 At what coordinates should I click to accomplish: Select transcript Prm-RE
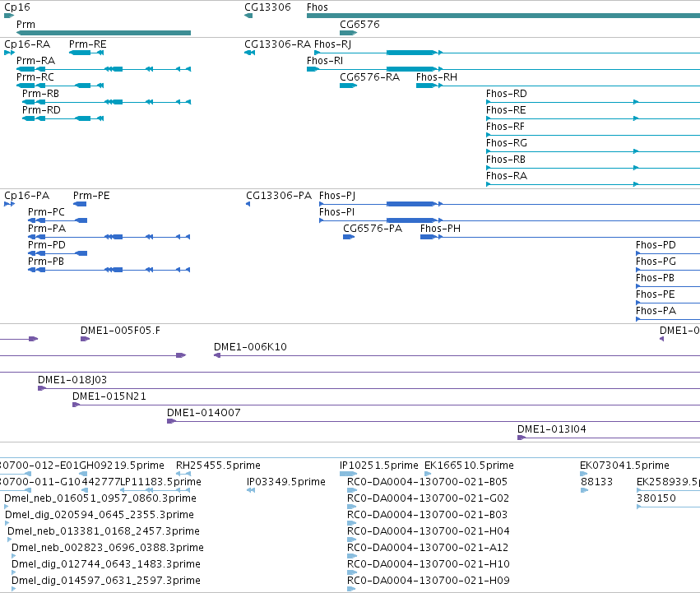(86, 53)
